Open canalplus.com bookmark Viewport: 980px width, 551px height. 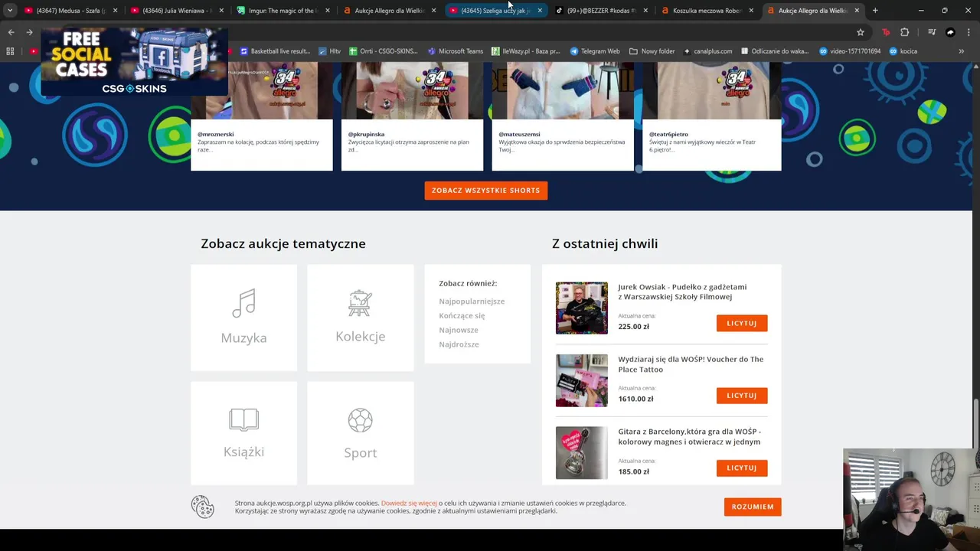click(x=707, y=51)
